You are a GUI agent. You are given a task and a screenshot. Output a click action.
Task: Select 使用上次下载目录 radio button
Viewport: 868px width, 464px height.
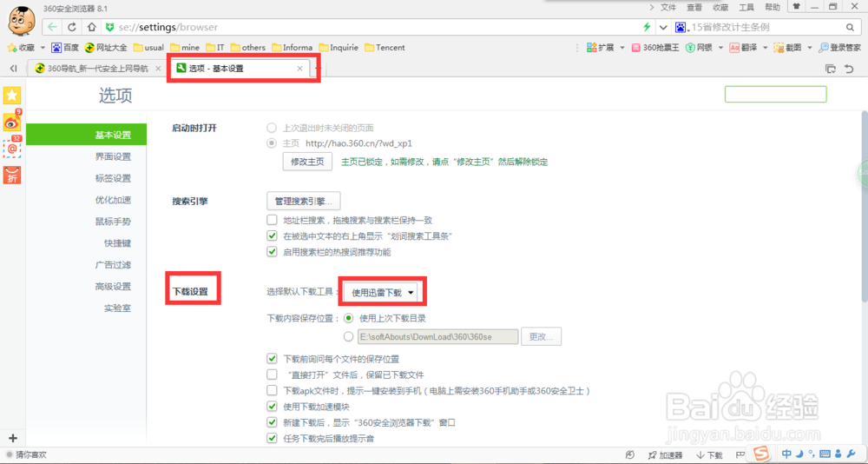(x=348, y=318)
